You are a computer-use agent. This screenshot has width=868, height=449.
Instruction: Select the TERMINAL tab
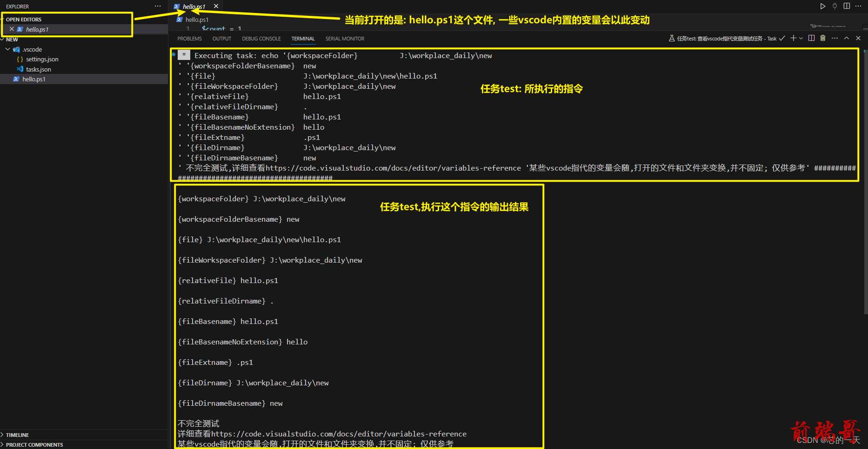point(303,39)
